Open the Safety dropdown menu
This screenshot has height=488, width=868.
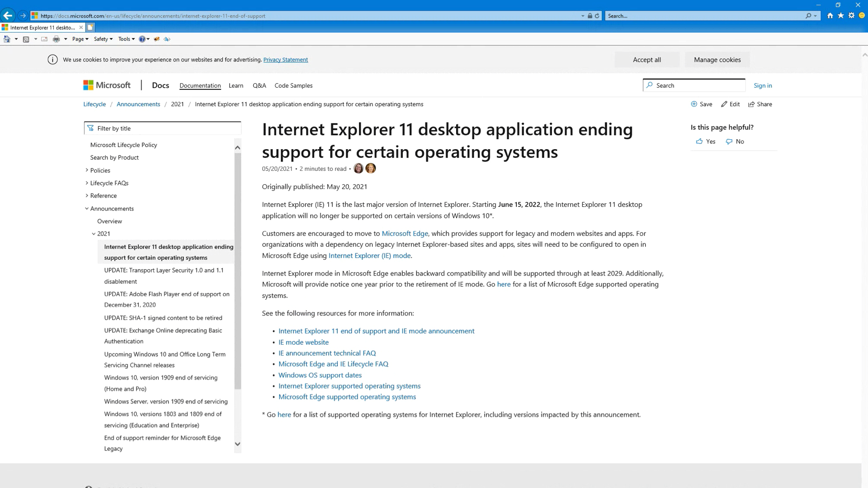(x=103, y=39)
